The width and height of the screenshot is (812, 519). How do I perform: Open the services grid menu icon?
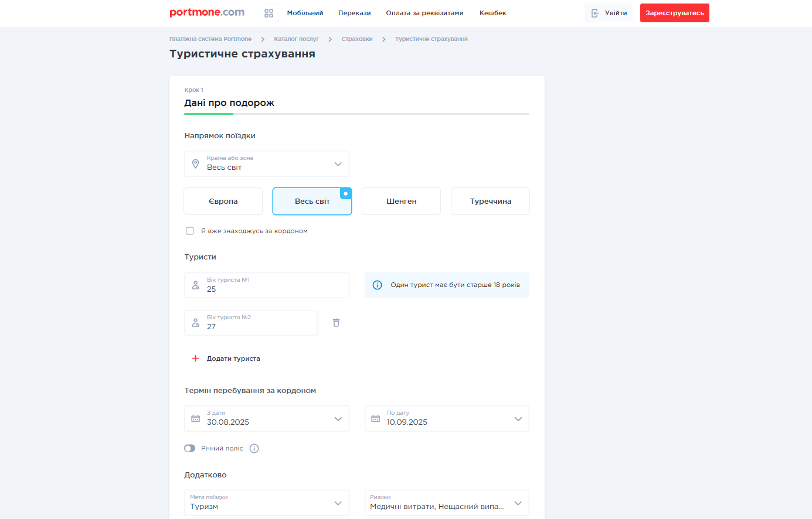coord(269,13)
